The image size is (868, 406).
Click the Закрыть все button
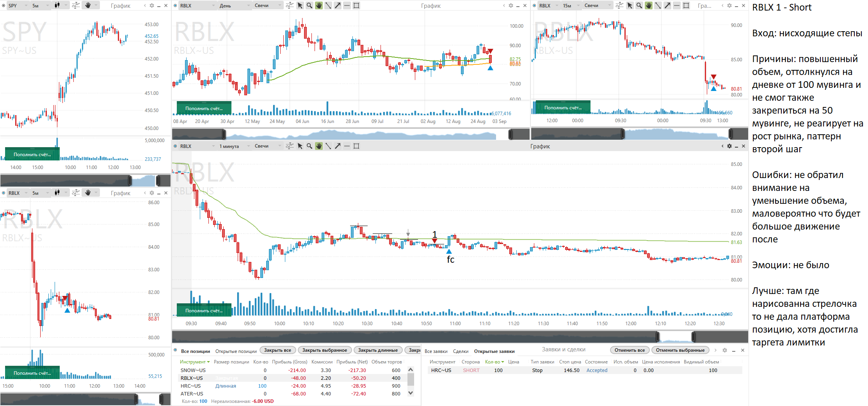click(277, 350)
